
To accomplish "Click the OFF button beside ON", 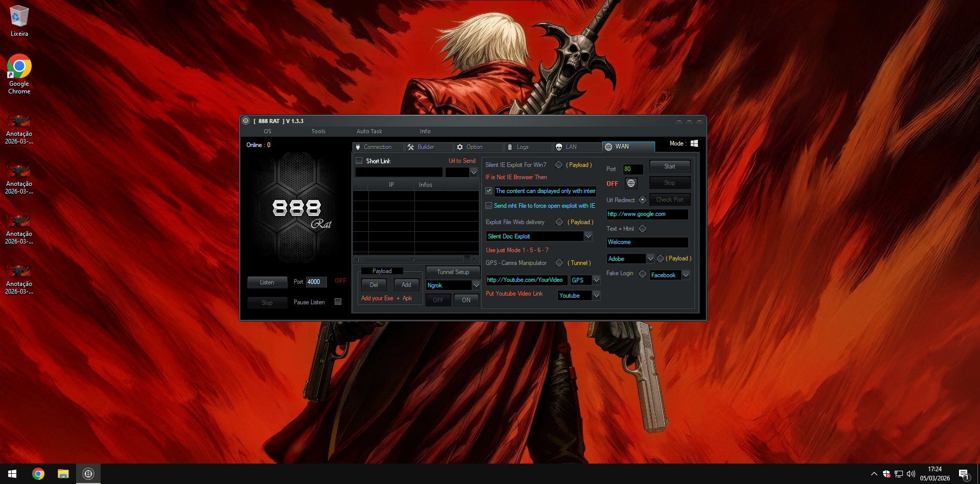I will pyautogui.click(x=438, y=300).
